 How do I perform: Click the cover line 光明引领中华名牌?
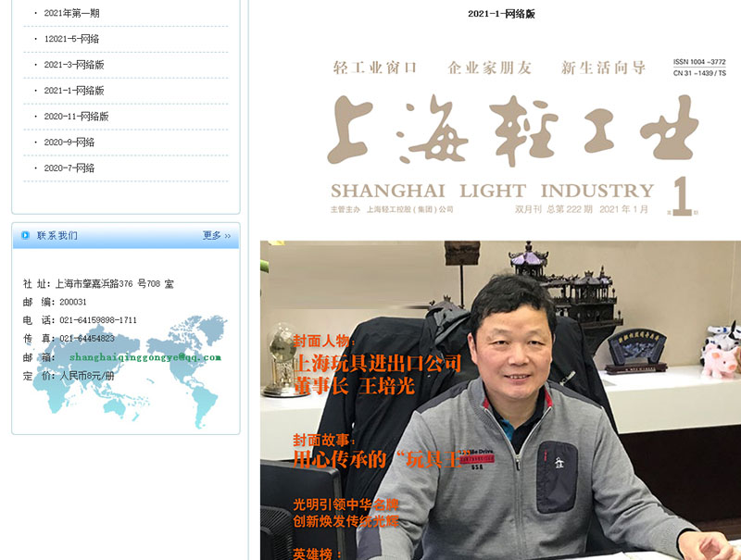[345, 504]
